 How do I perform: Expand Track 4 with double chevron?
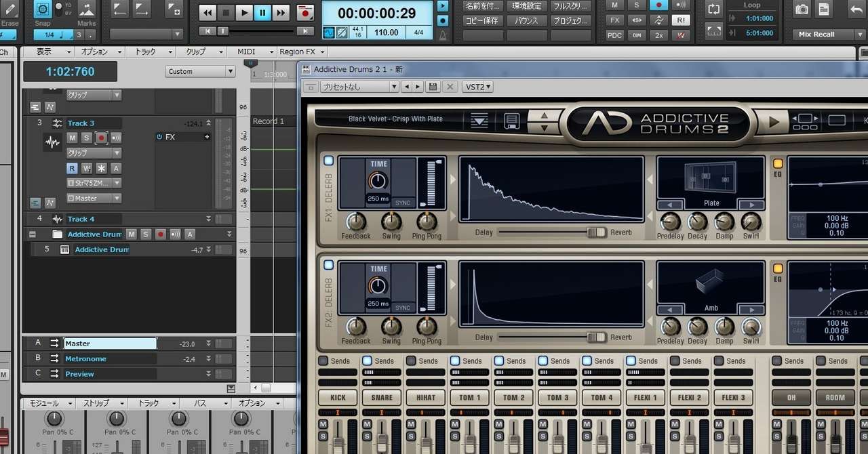tap(208, 220)
